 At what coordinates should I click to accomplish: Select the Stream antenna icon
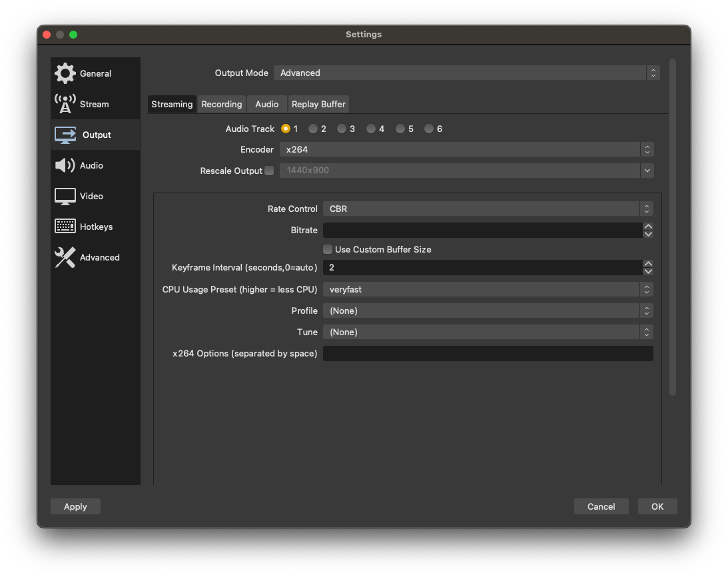click(x=65, y=104)
